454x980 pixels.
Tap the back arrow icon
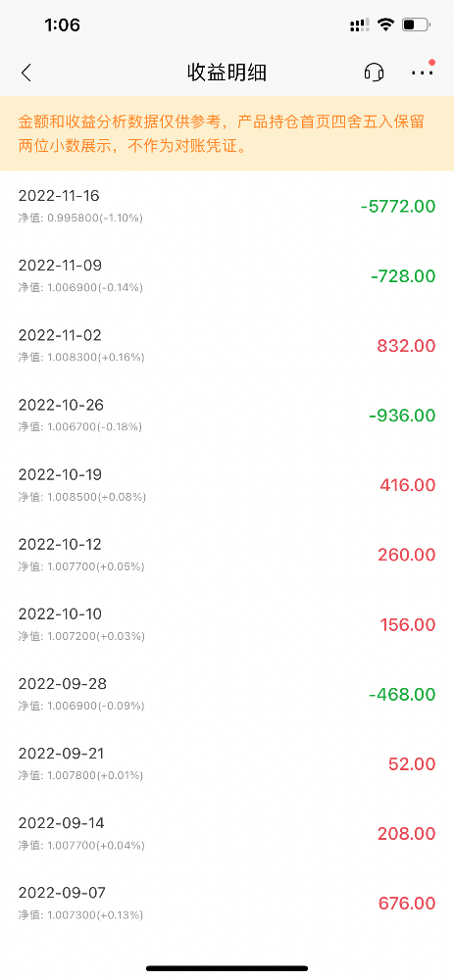[25, 73]
